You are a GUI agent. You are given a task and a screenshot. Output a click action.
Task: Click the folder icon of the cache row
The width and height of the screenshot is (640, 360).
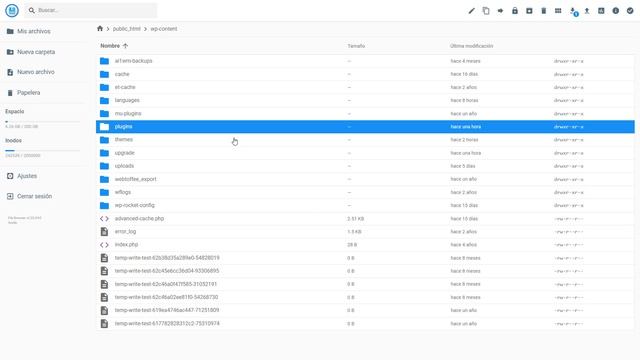[x=104, y=74]
